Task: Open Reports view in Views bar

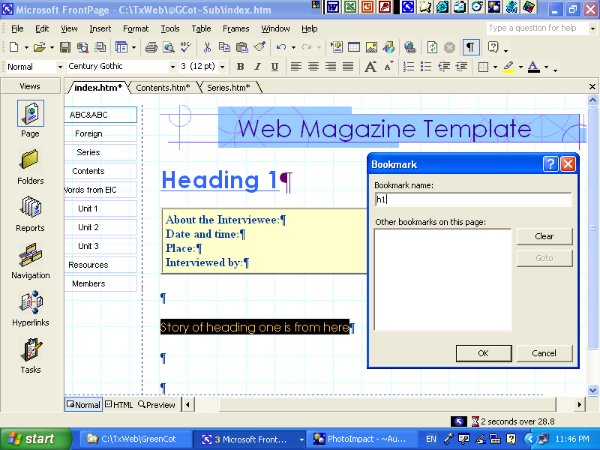Action: [x=31, y=214]
